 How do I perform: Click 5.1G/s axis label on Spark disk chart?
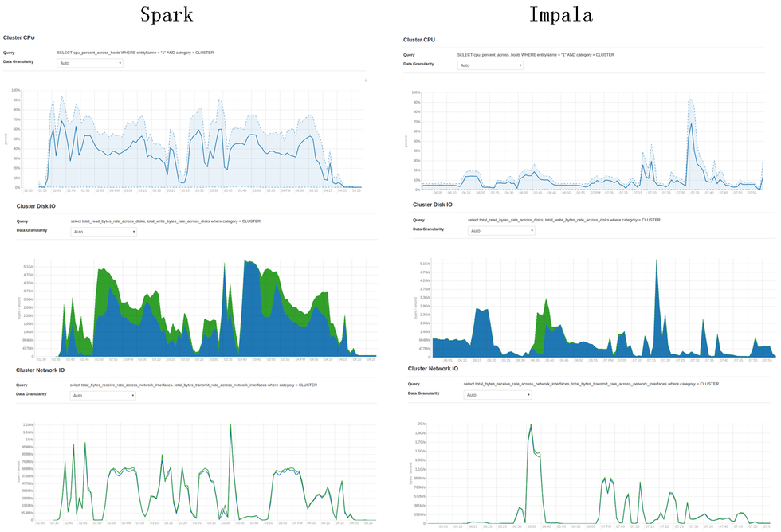(x=29, y=267)
